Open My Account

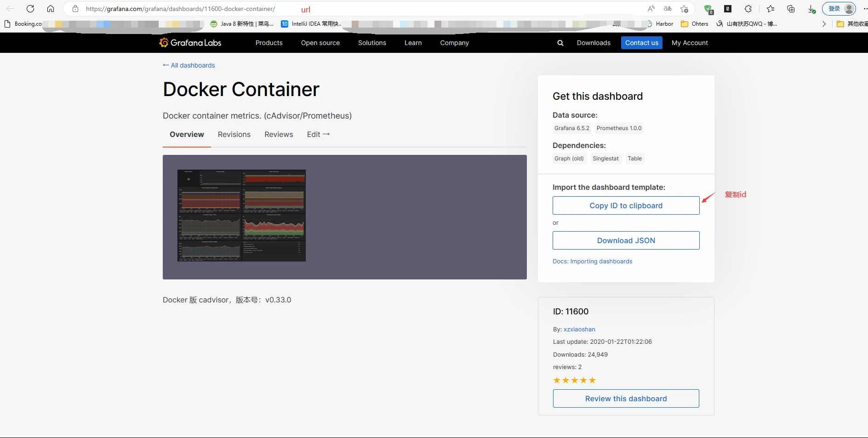pos(690,43)
